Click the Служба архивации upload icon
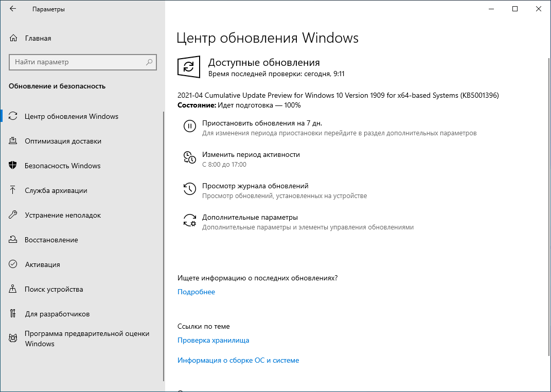Image resolution: width=551 pixels, height=392 pixels. pyautogui.click(x=12, y=190)
